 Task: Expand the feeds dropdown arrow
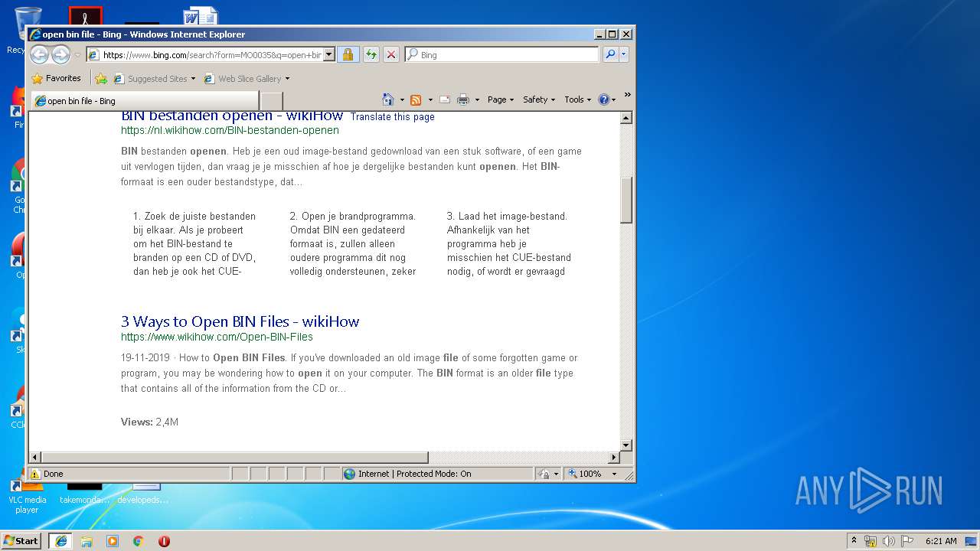click(x=430, y=99)
